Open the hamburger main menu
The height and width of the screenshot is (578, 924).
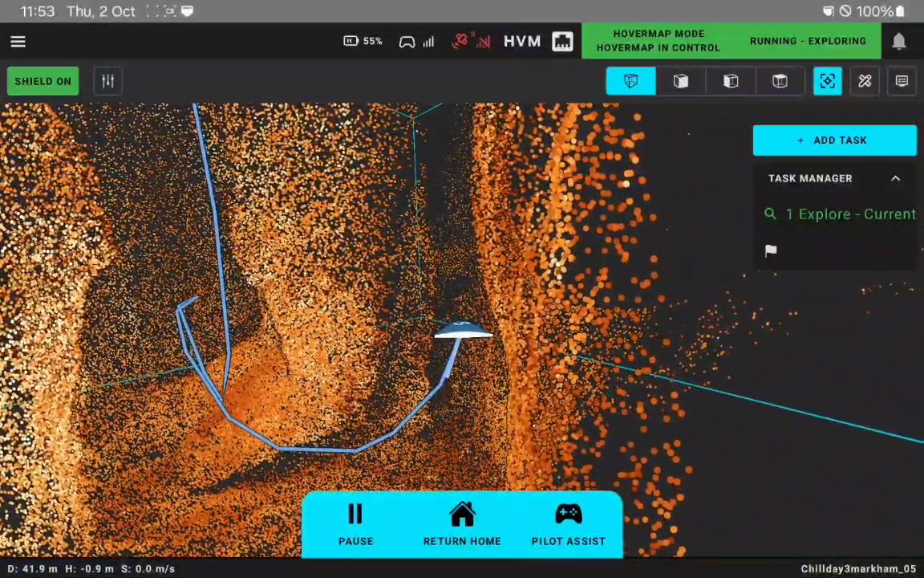[x=18, y=42]
